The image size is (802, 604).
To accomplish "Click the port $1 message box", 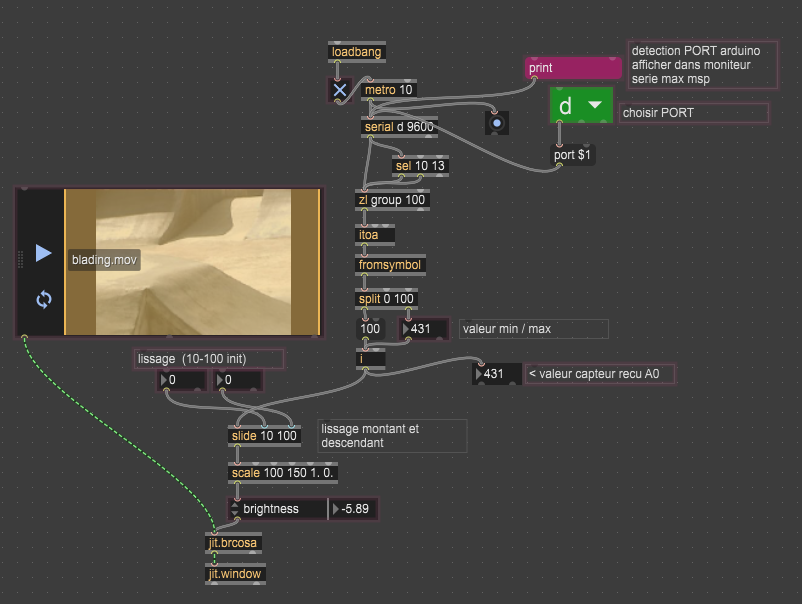I will pos(573,155).
